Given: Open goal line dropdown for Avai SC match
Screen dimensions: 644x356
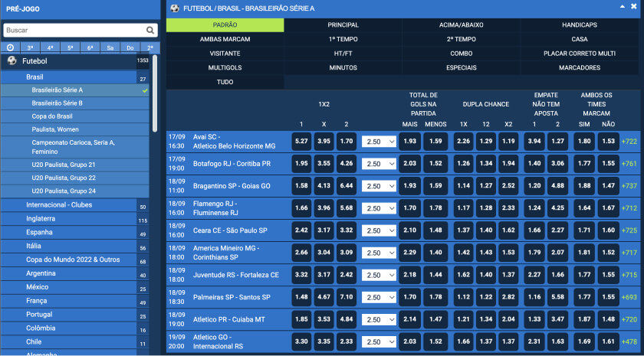Looking at the screenshot, I should (x=379, y=142).
